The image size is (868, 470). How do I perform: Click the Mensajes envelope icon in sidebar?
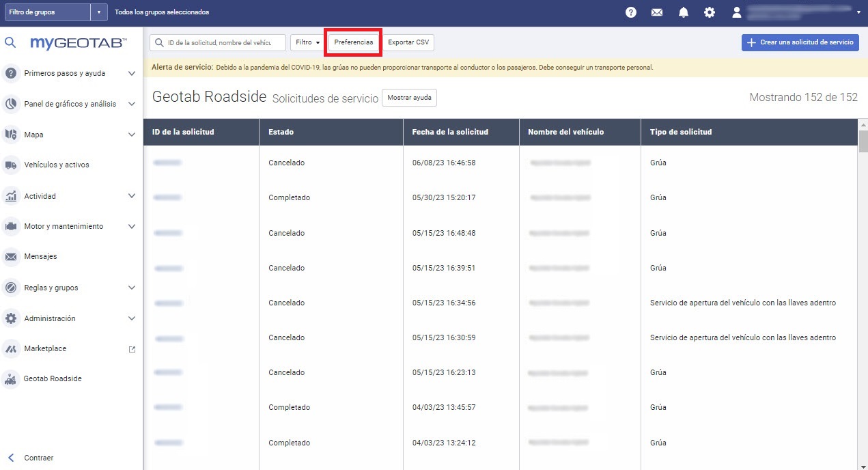(x=11, y=257)
